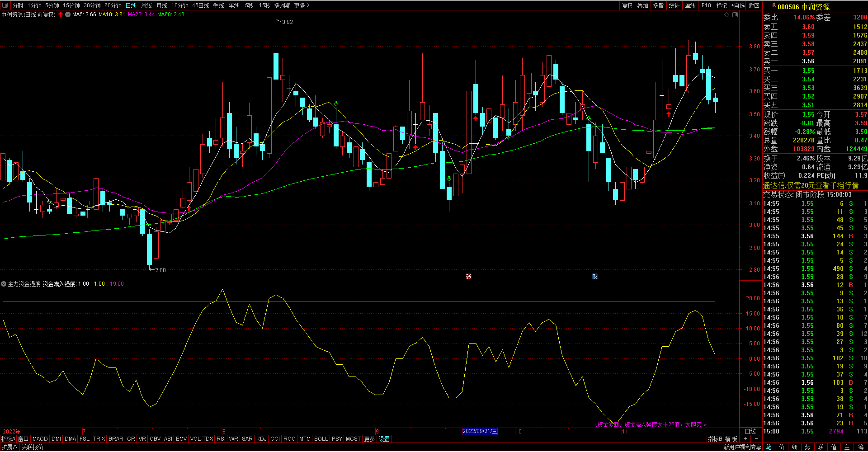Click the 财 event marker on chart

pyautogui.click(x=595, y=276)
